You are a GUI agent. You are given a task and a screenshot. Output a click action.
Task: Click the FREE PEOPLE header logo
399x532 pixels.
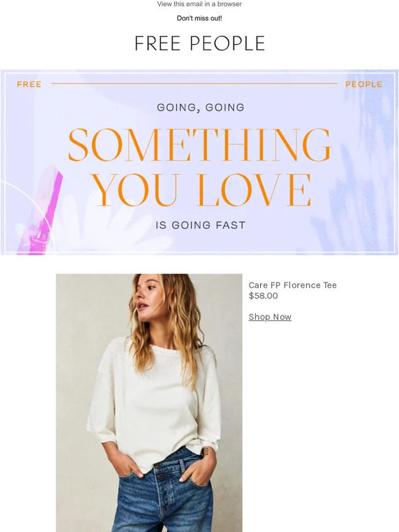[x=199, y=43]
